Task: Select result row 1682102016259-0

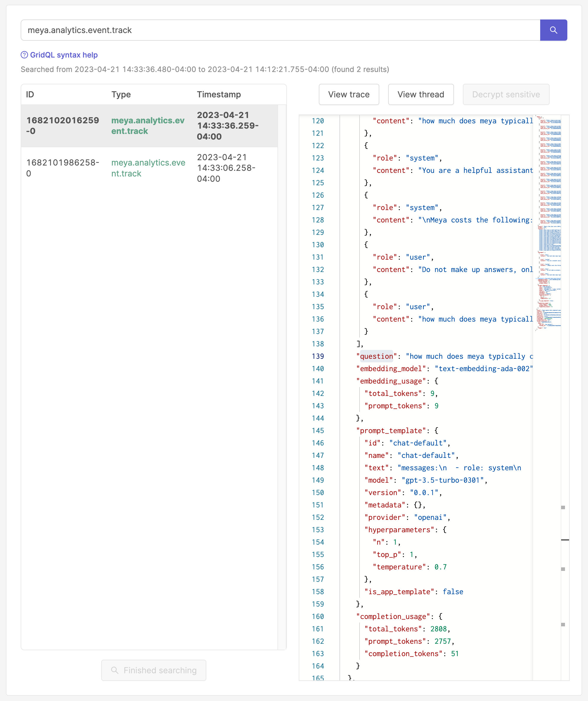Action: 149,126
